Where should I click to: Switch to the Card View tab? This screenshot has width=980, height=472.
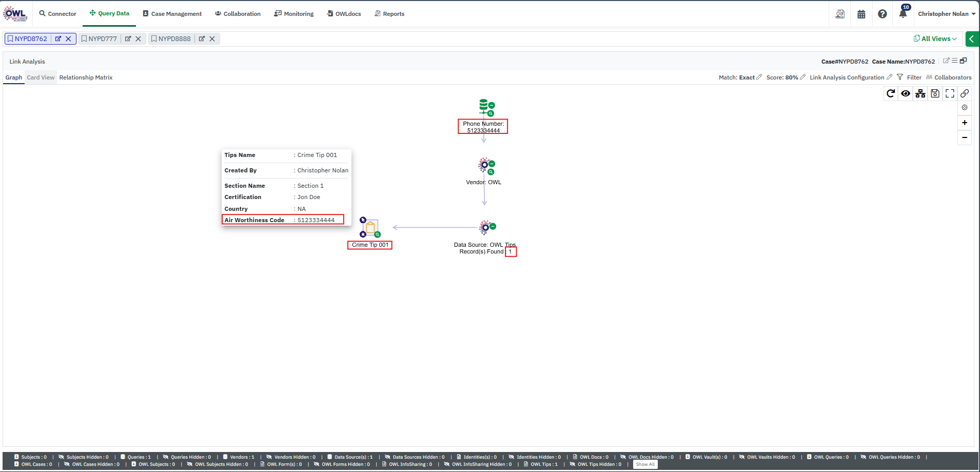(41, 77)
